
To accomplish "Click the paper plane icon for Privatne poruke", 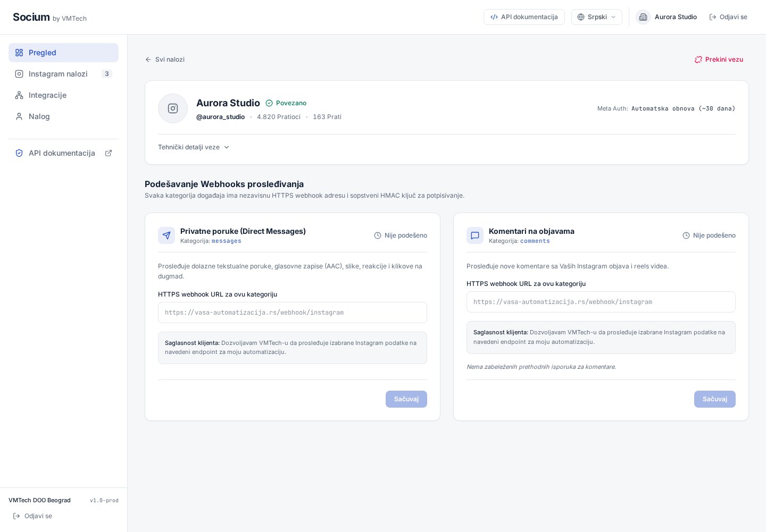I will (x=166, y=235).
